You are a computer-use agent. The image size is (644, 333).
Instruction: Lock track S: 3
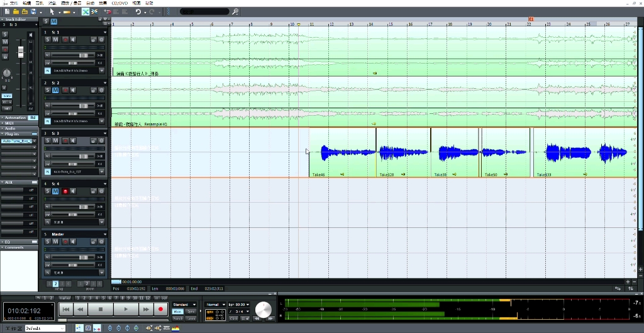pos(93,140)
